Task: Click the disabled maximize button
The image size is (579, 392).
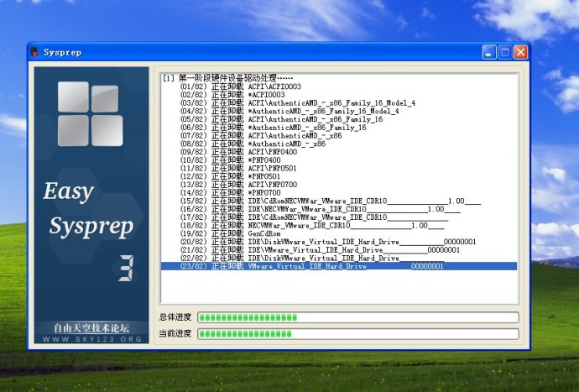Action: coord(505,52)
